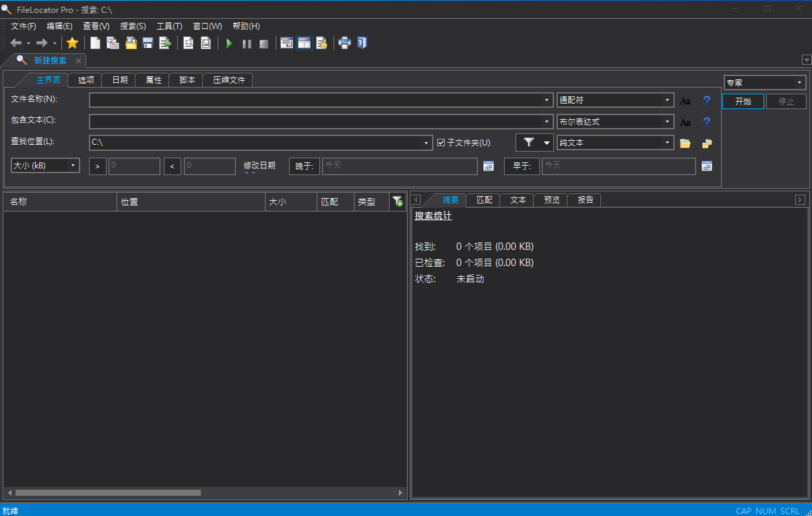Open the help book icon
The width and height of the screenshot is (812, 516).
click(362, 43)
